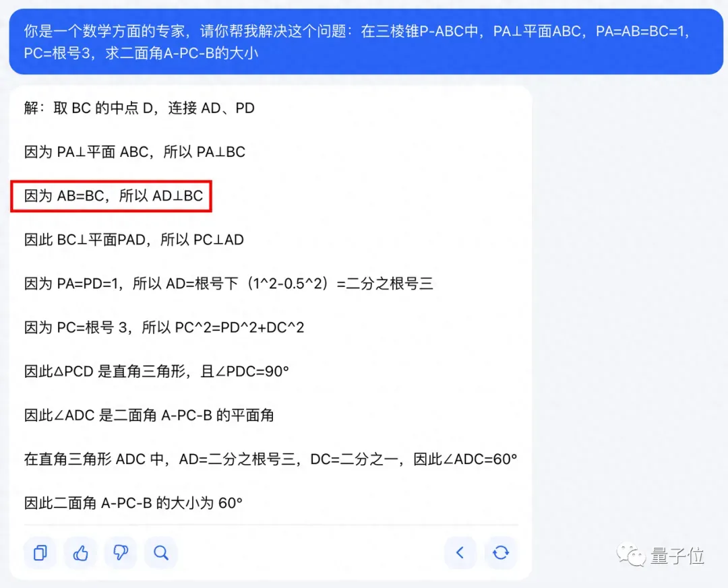Like the response with thumbs-up icon
Screen dimensions: 728x588
(80, 553)
